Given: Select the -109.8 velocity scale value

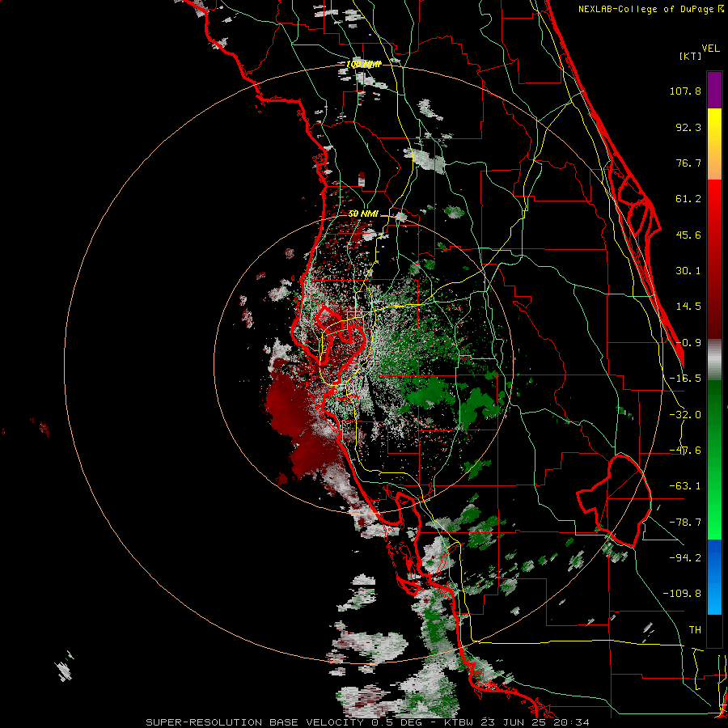Looking at the screenshot, I should [x=682, y=594].
